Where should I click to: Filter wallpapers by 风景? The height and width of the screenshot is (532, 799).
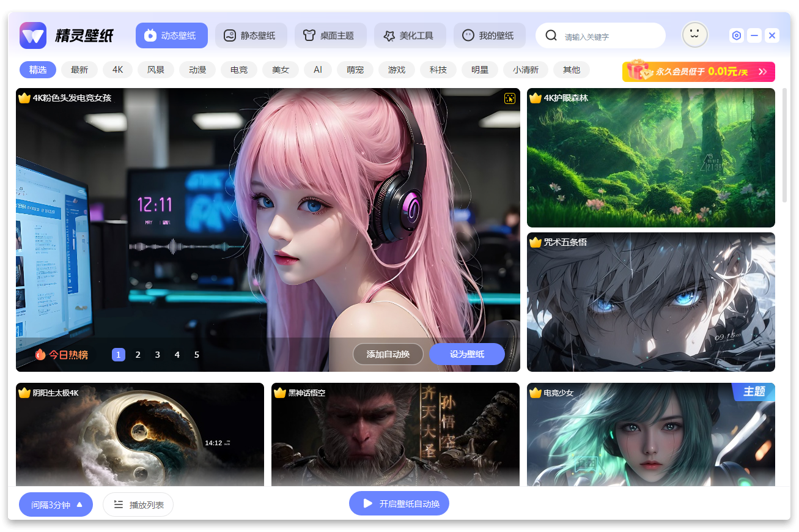156,70
